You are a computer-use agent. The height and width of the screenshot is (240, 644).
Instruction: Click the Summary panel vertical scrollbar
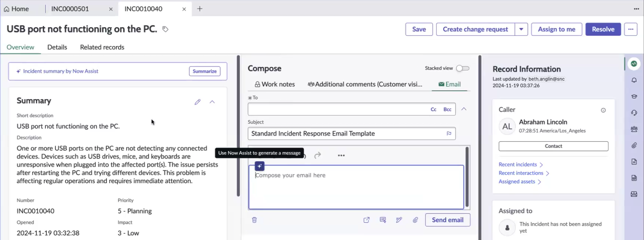238,126
